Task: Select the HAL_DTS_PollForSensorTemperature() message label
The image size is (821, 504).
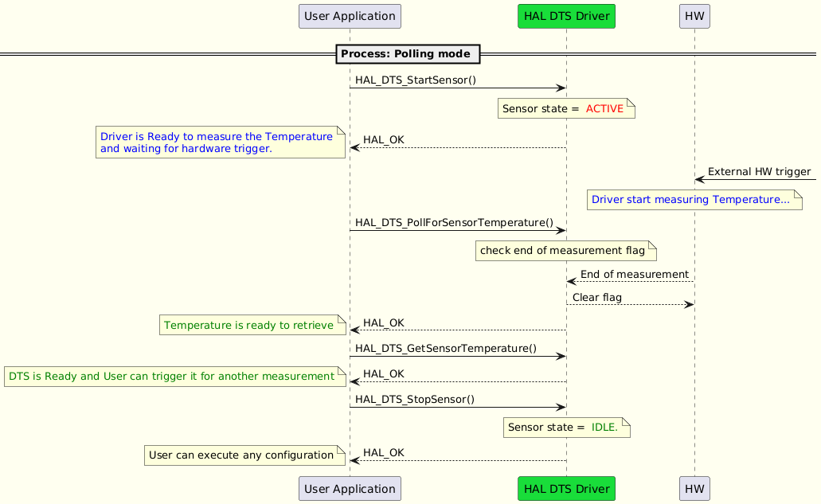Action: point(454,222)
